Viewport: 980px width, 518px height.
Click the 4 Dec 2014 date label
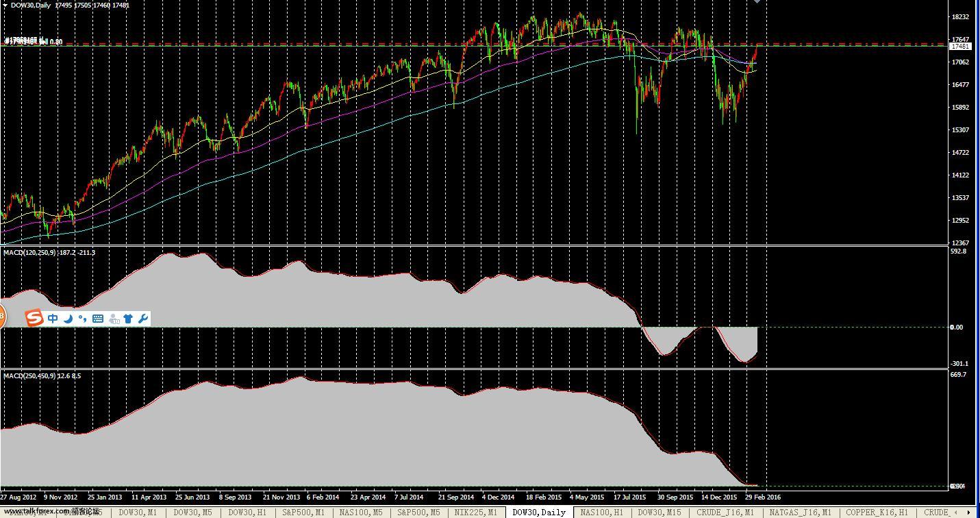[498, 497]
